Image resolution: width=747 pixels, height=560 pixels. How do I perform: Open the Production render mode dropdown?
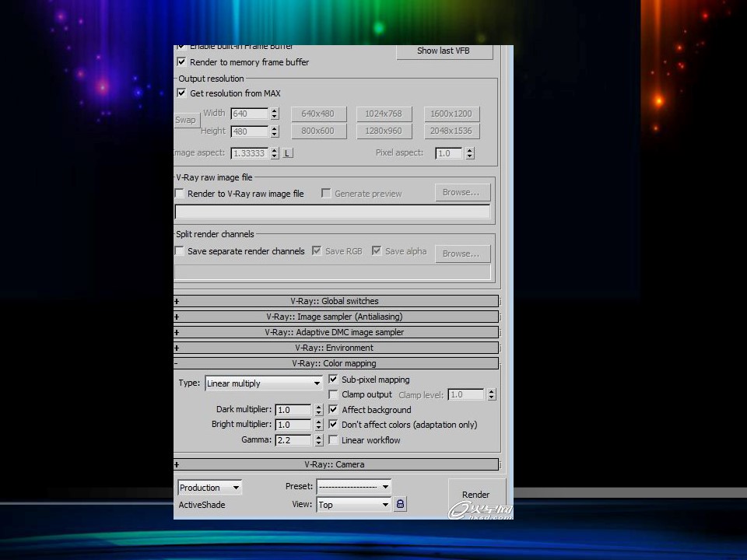tap(209, 488)
